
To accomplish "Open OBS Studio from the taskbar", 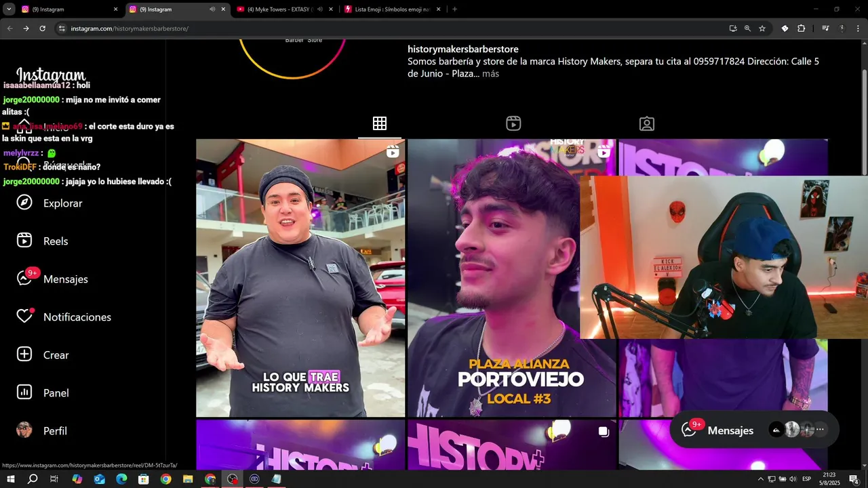I will point(233,479).
